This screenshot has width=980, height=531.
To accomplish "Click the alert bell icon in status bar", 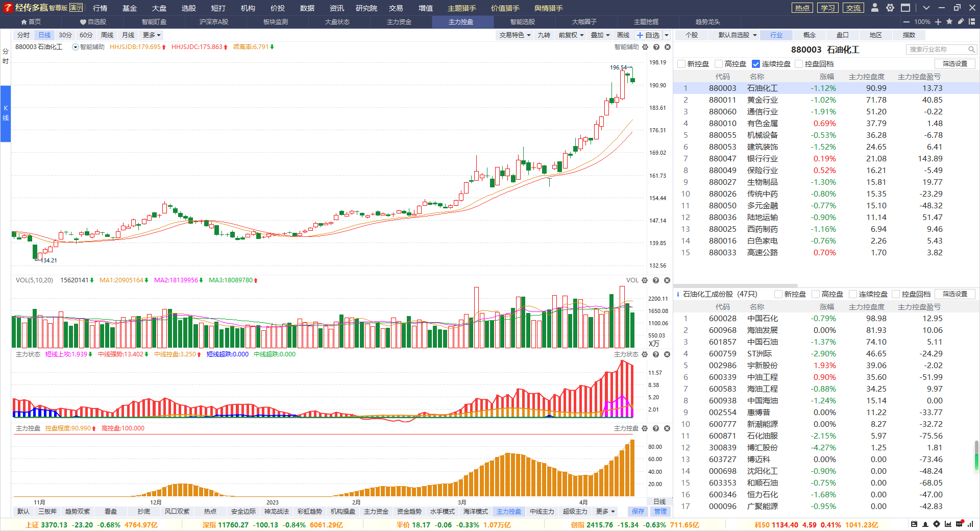I will (x=925, y=524).
